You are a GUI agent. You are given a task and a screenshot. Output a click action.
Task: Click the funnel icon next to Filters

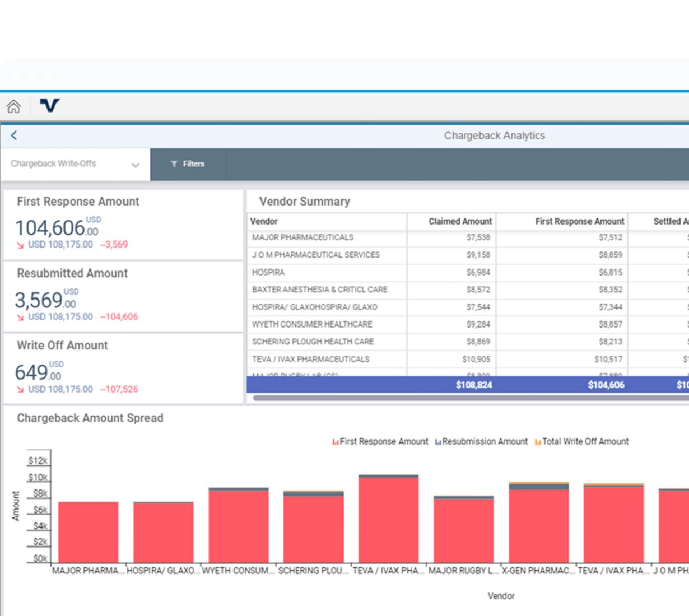[174, 164]
